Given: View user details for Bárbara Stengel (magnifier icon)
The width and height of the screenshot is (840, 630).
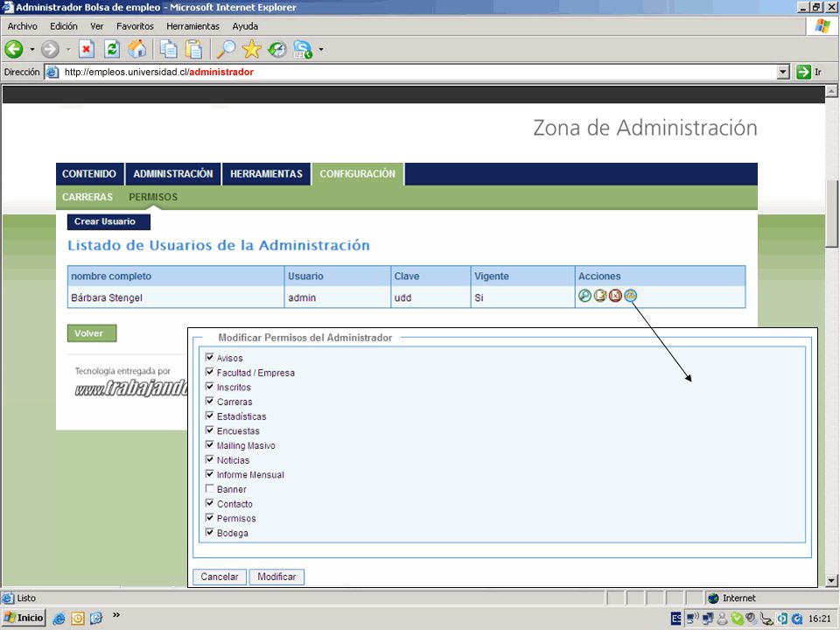Looking at the screenshot, I should coord(584,296).
